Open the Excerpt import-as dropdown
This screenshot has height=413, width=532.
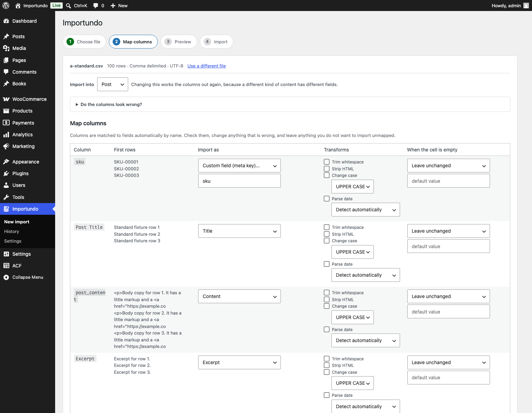click(x=239, y=362)
